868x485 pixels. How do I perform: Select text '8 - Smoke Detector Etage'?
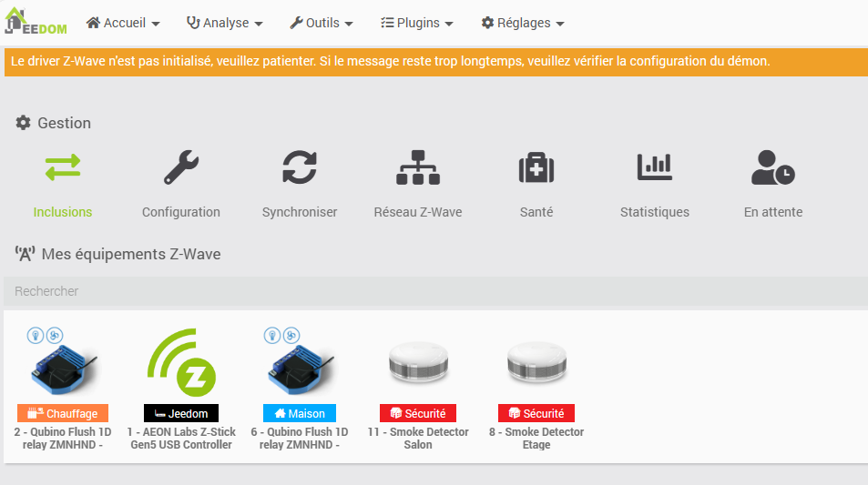tap(536, 438)
